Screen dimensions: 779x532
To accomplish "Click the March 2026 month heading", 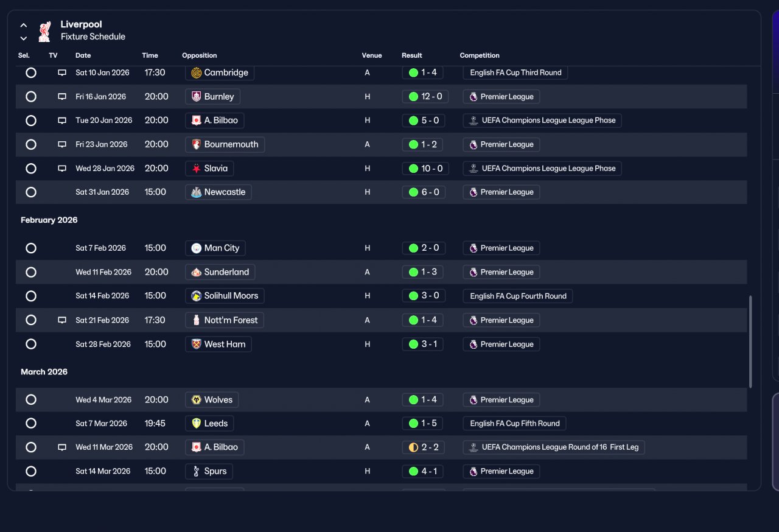I will pyautogui.click(x=44, y=372).
